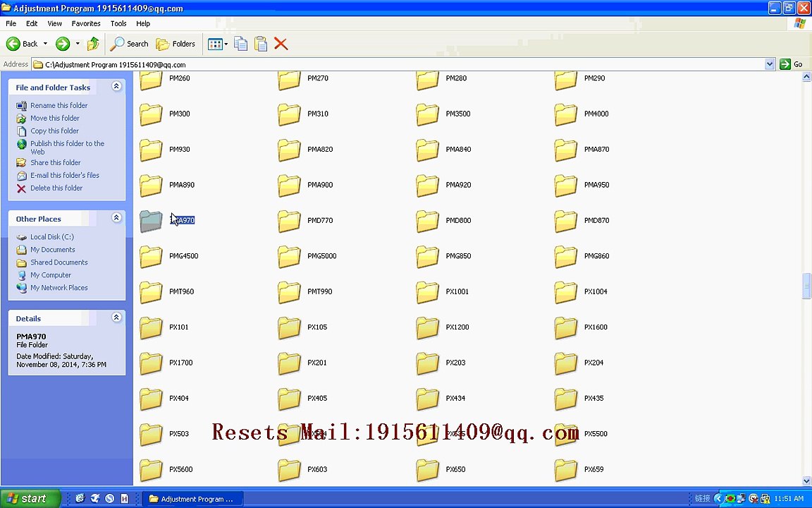Expand the Views dropdown arrow
Screen dimensions: 812x508
(x=226, y=44)
